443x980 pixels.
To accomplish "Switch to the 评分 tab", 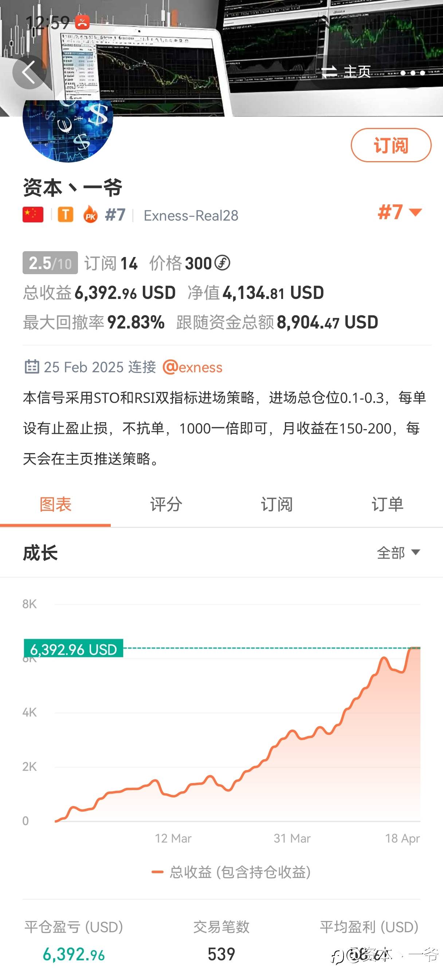I will click(166, 505).
